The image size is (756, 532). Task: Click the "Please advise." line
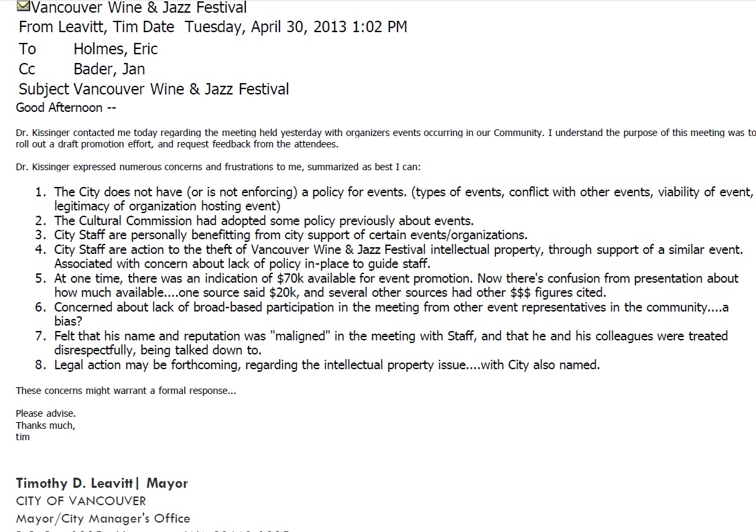pos(46,413)
